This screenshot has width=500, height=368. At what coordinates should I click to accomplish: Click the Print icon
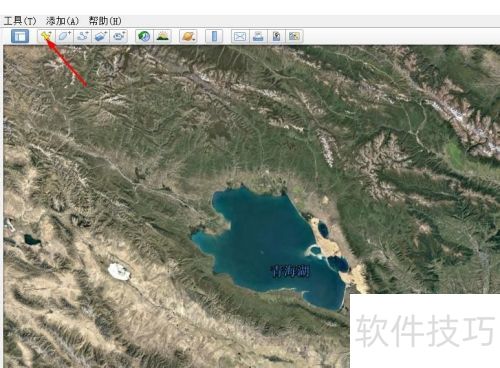click(258, 36)
